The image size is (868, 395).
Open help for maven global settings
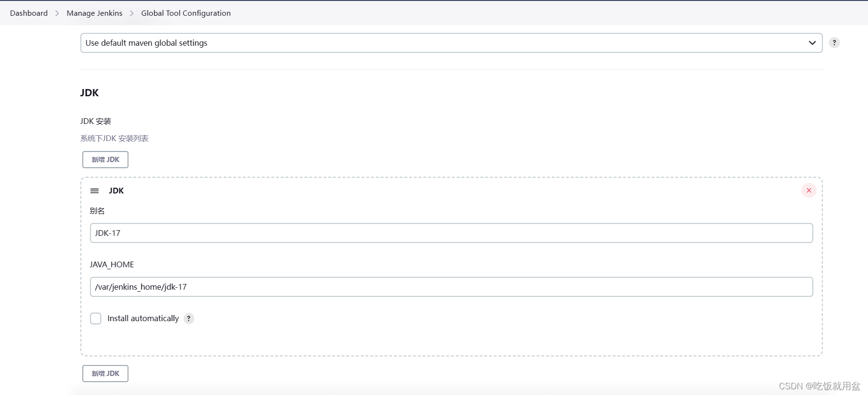point(834,42)
